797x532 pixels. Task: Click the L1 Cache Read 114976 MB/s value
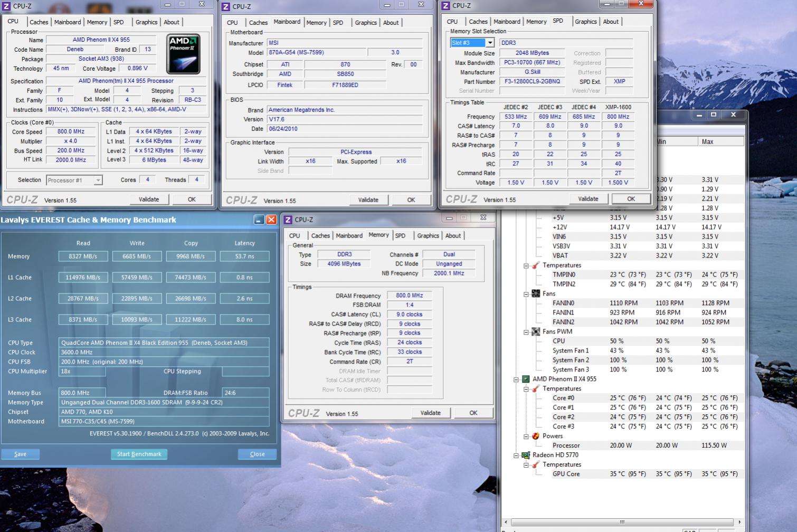coord(83,278)
